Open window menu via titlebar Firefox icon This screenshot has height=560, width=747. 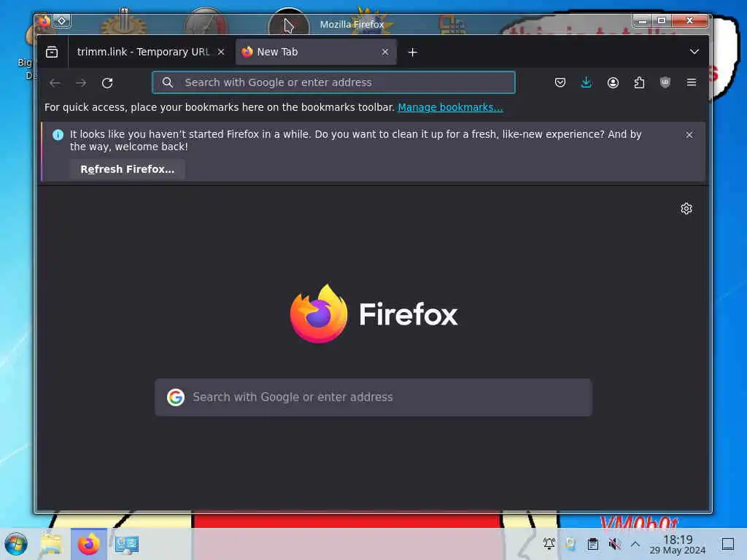click(x=44, y=21)
